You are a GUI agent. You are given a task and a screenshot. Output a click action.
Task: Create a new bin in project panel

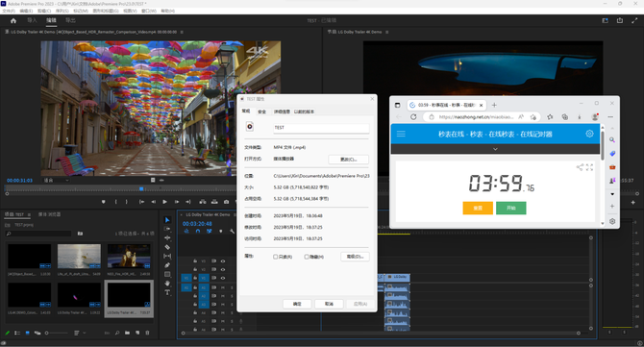127,333
